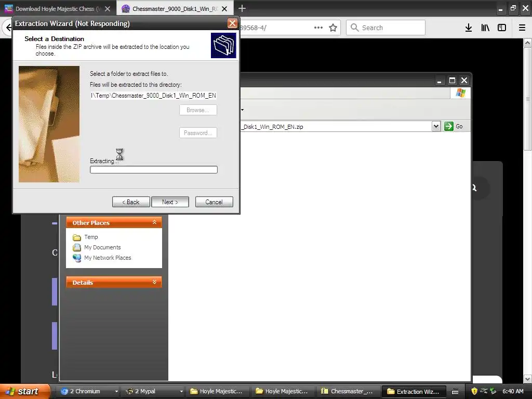Go back with browser back arrow
The width and height of the screenshot is (532, 399).
tap(8, 28)
